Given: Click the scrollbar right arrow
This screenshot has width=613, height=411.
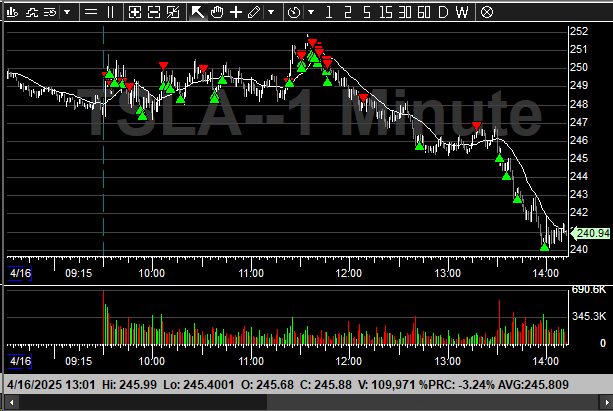Looking at the screenshot, I should coord(606,402).
